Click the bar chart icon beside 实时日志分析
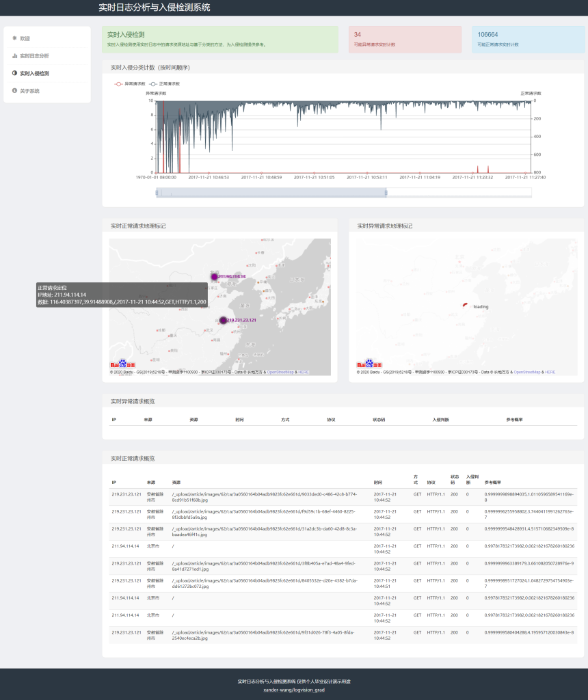This screenshot has width=588, height=700. point(14,55)
